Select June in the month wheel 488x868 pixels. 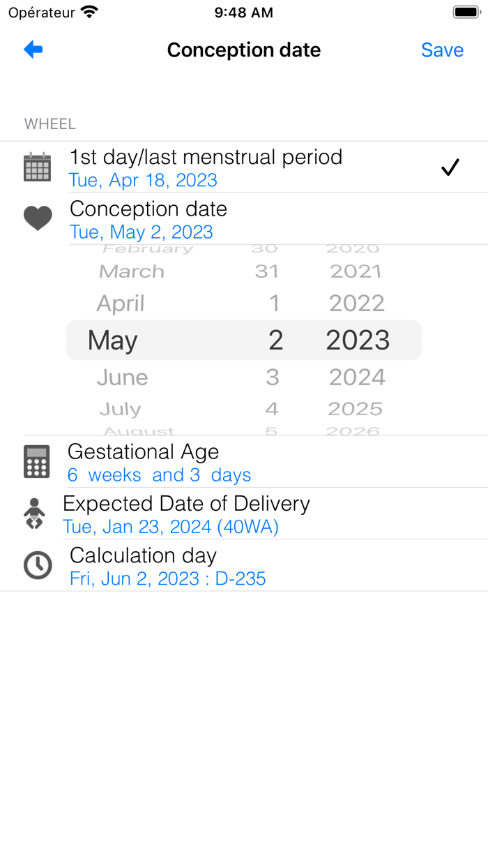(123, 377)
